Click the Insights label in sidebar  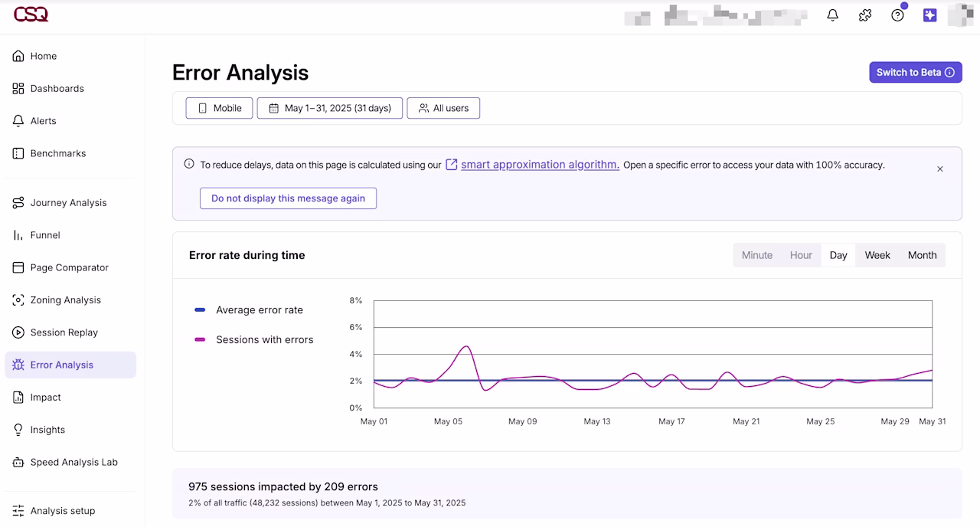[47, 430]
